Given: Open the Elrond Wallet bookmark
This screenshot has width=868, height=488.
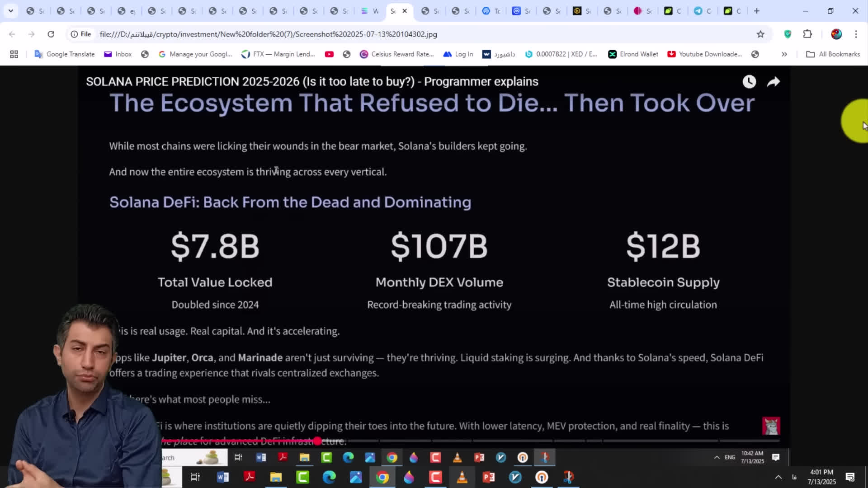Looking at the screenshot, I should (x=633, y=54).
